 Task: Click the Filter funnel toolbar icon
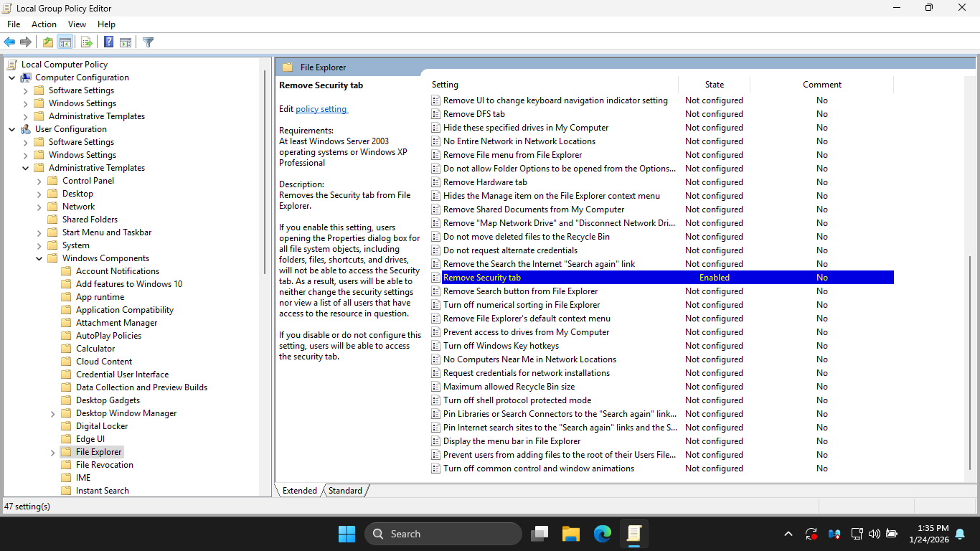click(x=148, y=42)
